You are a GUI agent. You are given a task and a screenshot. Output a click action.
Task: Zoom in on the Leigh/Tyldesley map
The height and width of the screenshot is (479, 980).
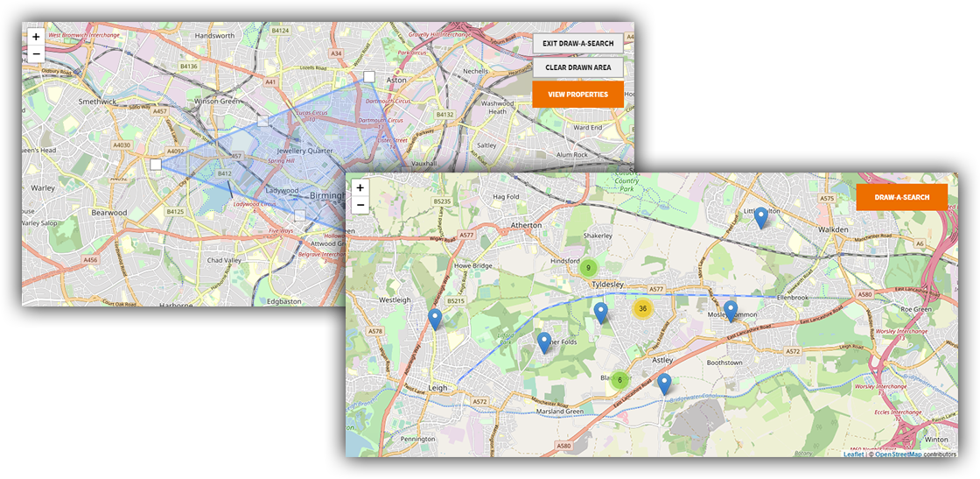[x=360, y=188]
